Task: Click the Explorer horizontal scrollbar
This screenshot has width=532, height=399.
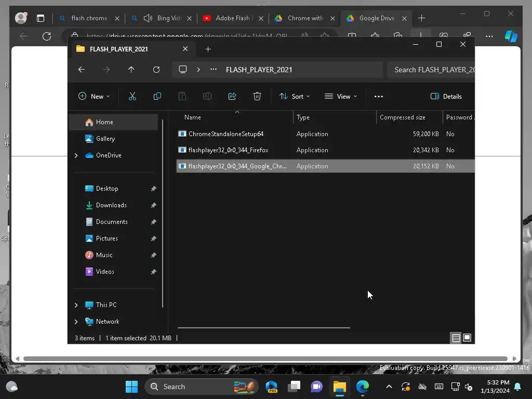Action: [263, 328]
